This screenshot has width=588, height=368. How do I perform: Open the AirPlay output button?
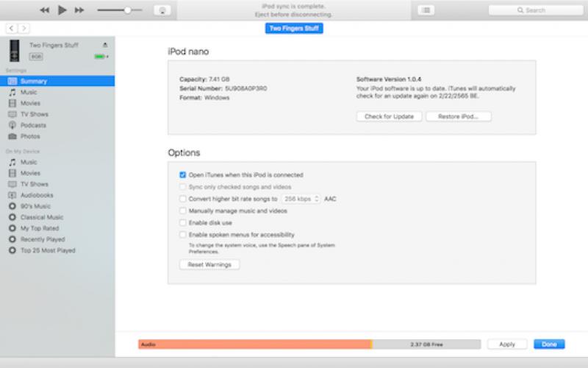click(x=162, y=10)
